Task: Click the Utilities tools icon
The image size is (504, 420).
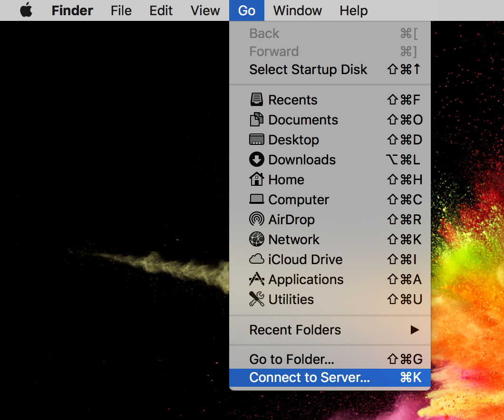Action: coord(256,299)
